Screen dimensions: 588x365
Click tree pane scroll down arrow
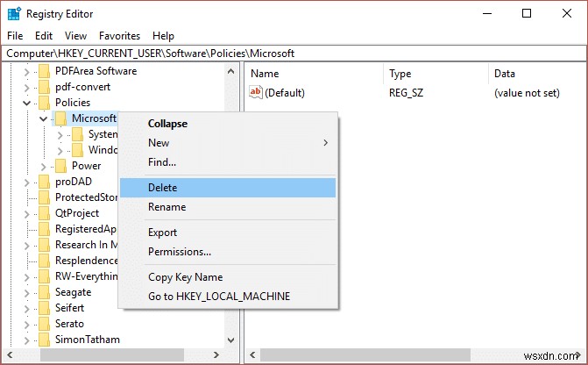231,340
